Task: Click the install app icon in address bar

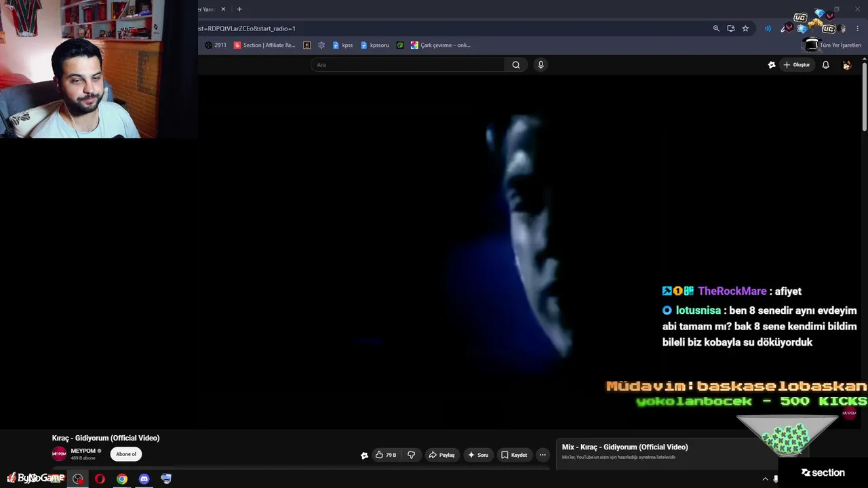Action: (730, 28)
